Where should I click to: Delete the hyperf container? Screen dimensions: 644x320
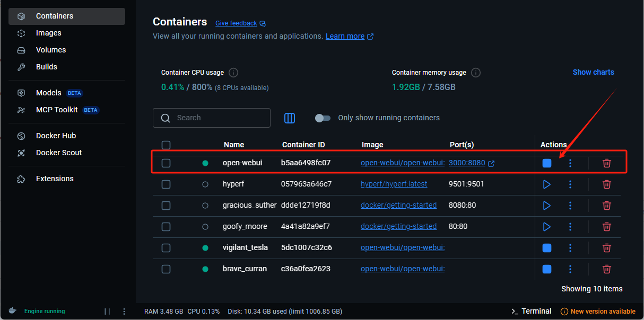(x=607, y=184)
